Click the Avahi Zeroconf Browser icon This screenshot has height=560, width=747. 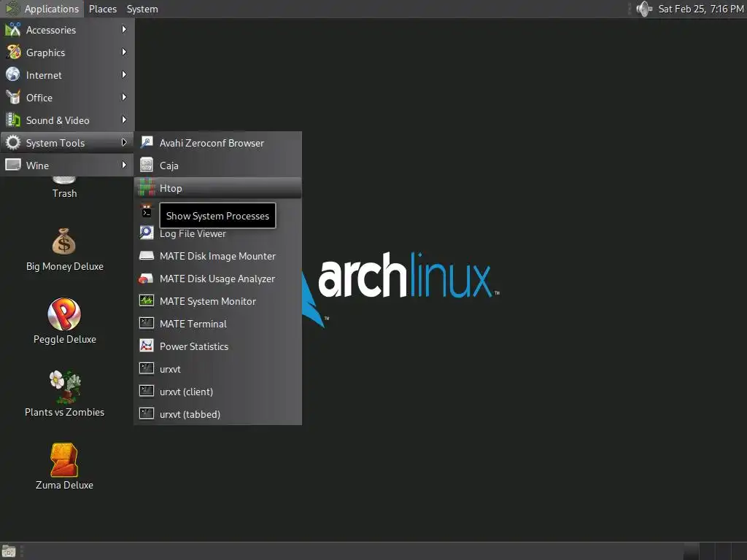146,142
